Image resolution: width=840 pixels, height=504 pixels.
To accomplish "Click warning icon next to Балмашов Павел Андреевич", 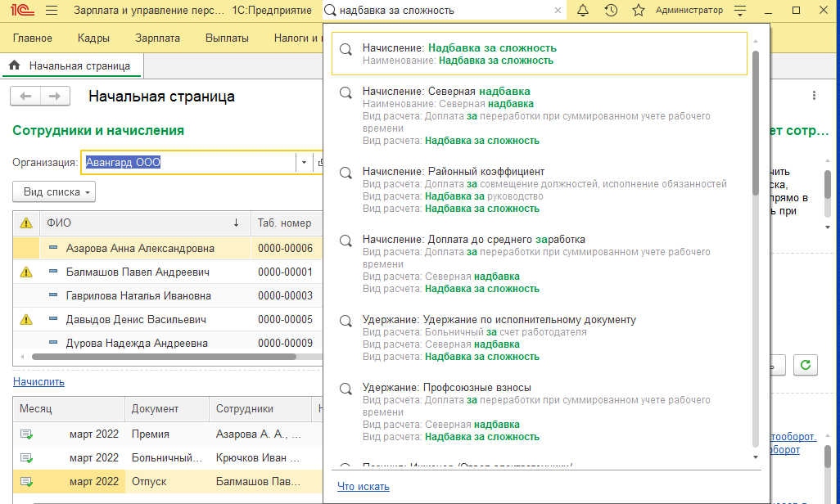I will tap(25, 272).
